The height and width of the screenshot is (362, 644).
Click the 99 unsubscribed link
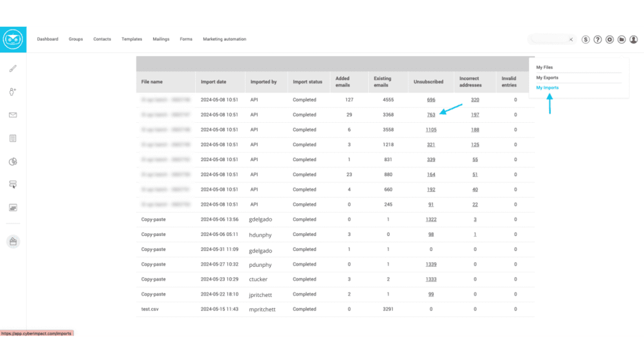pos(431,294)
